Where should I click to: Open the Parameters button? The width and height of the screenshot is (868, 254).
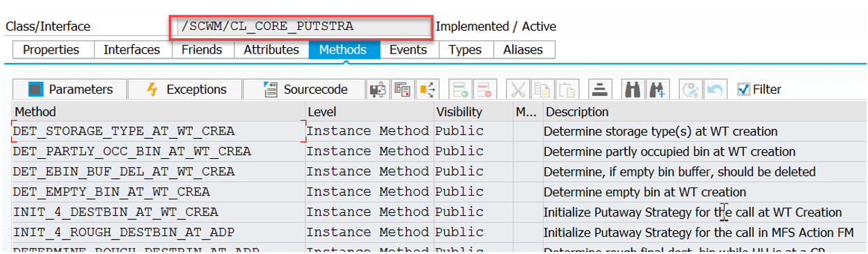point(70,90)
